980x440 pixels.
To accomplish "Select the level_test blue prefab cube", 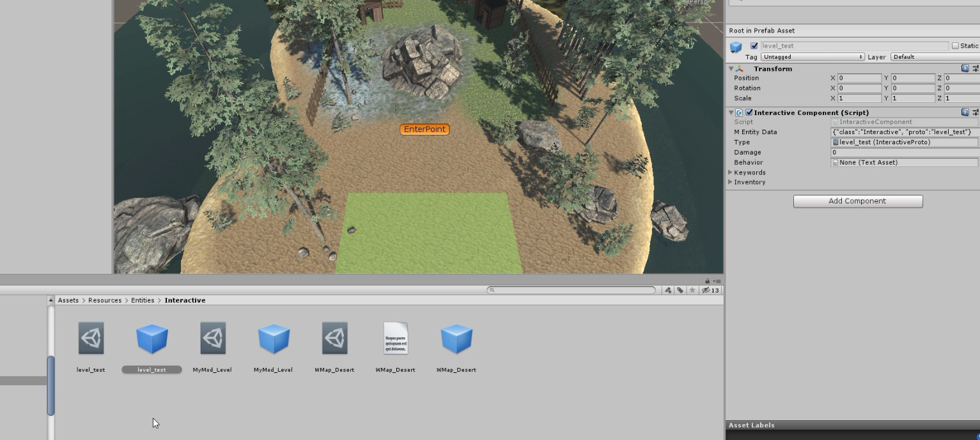I will 152,338.
